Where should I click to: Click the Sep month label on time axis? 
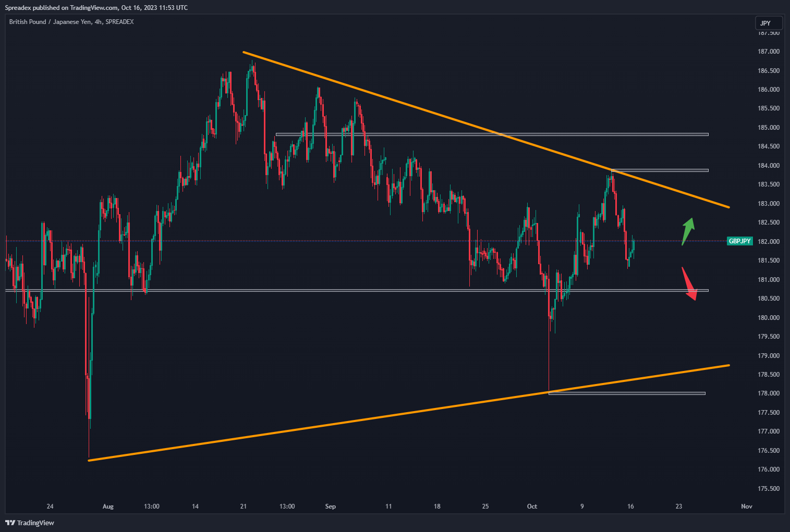[x=330, y=506]
